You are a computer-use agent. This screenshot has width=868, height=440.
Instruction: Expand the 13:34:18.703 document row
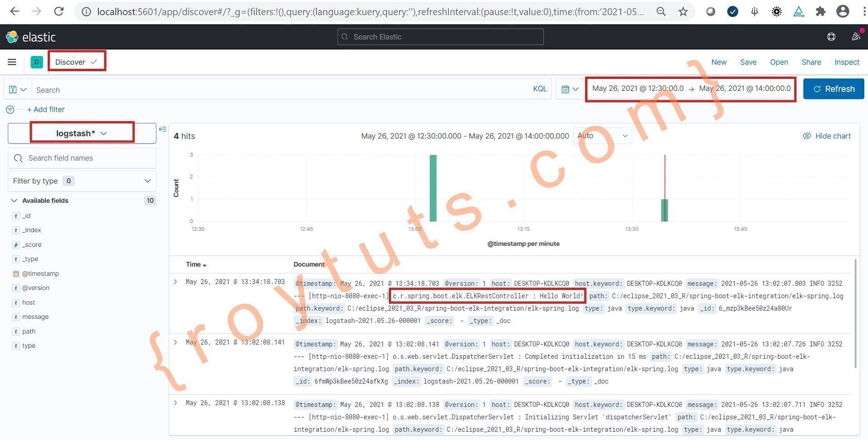(175, 282)
